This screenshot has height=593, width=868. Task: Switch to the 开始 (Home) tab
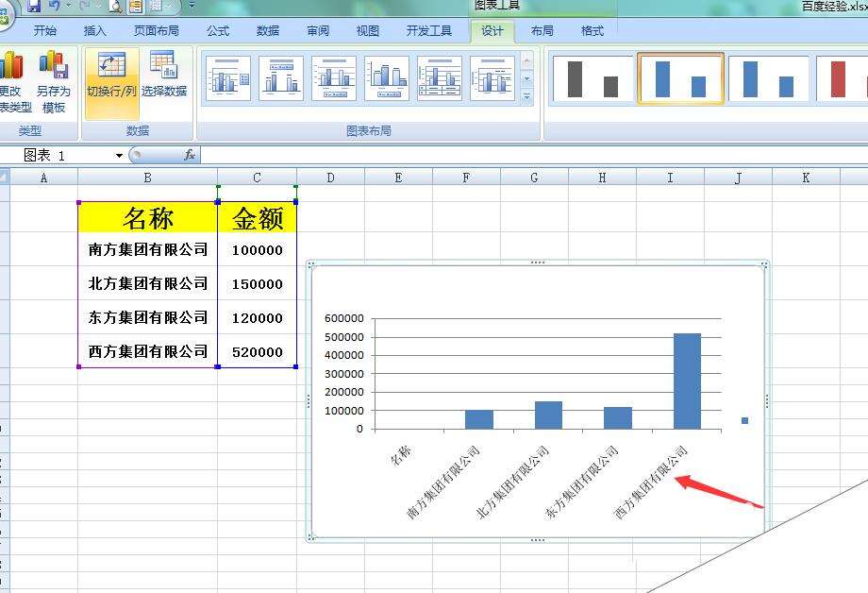(x=45, y=31)
